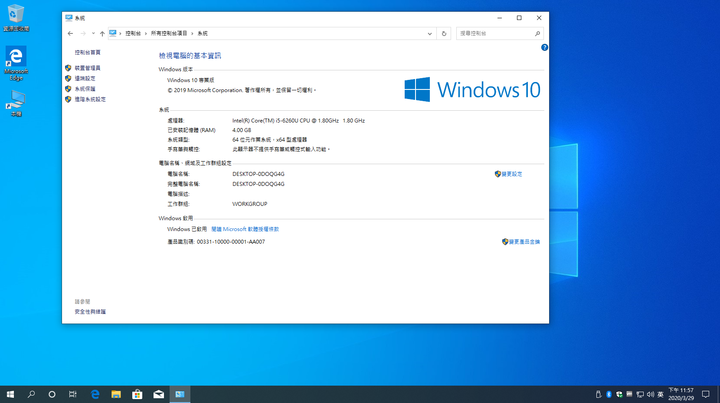Click Change product key (變更產品金鑰) link

click(x=524, y=242)
